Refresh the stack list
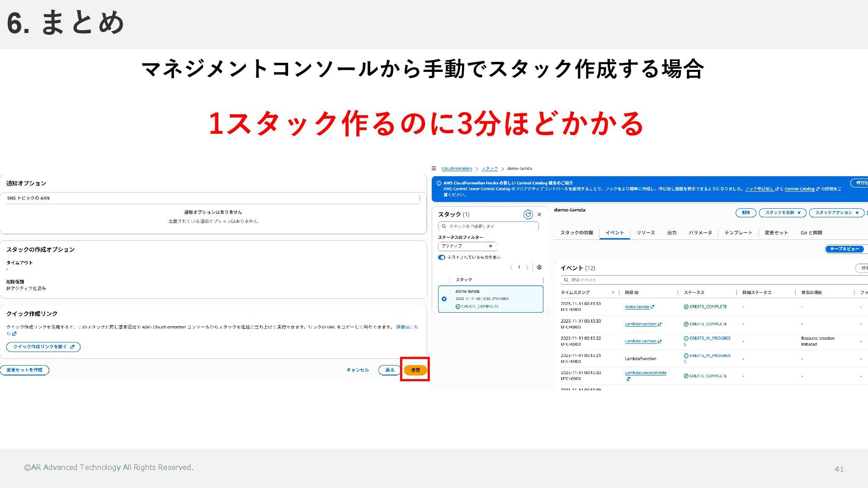868x488 pixels. [x=528, y=215]
